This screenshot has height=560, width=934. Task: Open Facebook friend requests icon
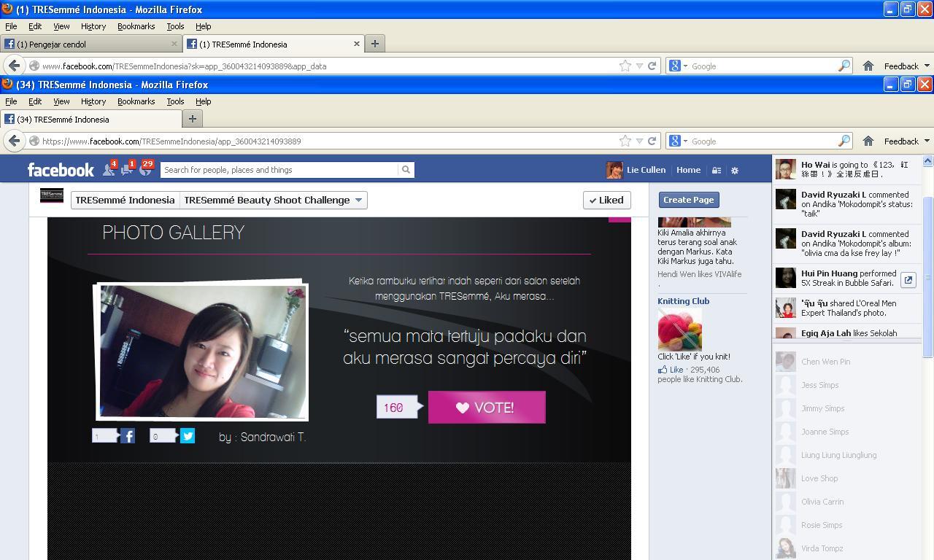pyautogui.click(x=109, y=170)
